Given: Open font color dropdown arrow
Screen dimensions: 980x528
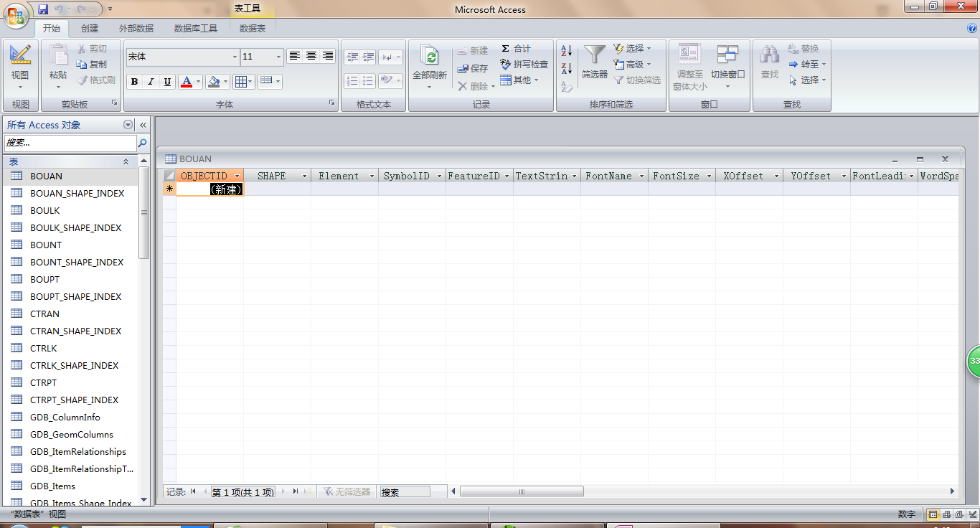Looking at the screenshot, I should click(199, 82).
